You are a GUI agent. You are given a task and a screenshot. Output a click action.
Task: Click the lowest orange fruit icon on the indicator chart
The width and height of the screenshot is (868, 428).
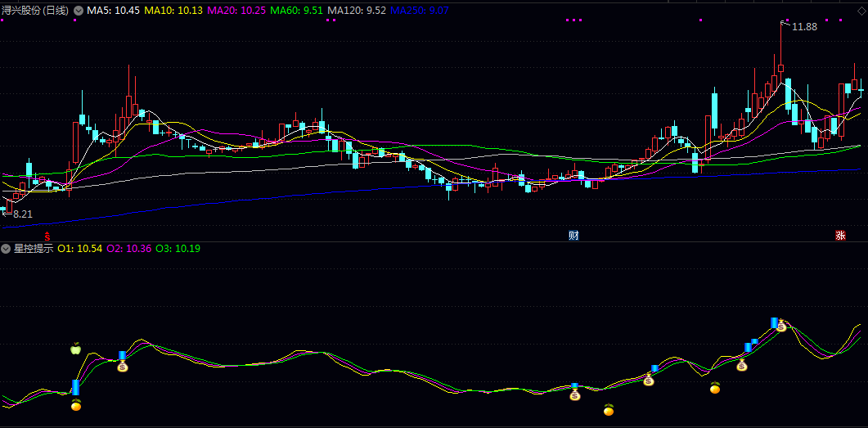tap(608, 409)
